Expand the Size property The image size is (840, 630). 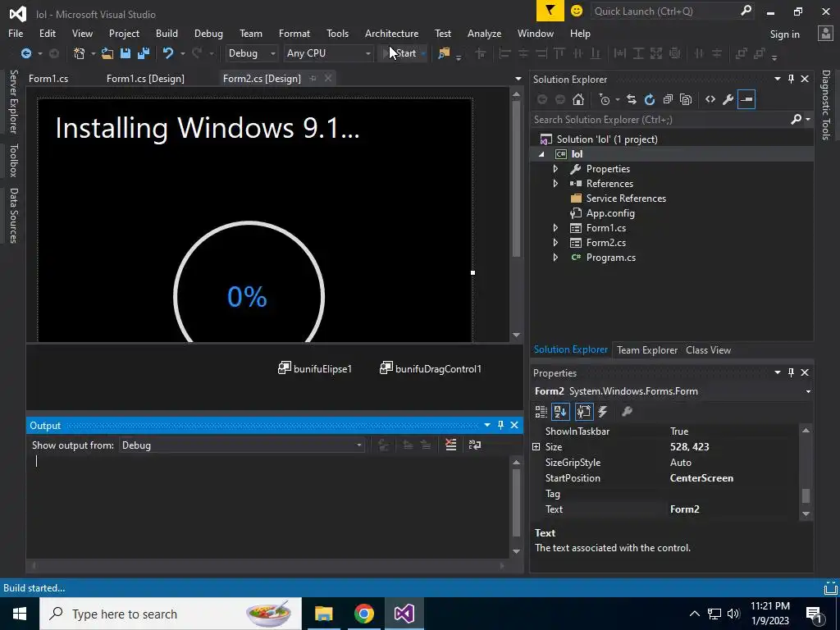point(536,447)
